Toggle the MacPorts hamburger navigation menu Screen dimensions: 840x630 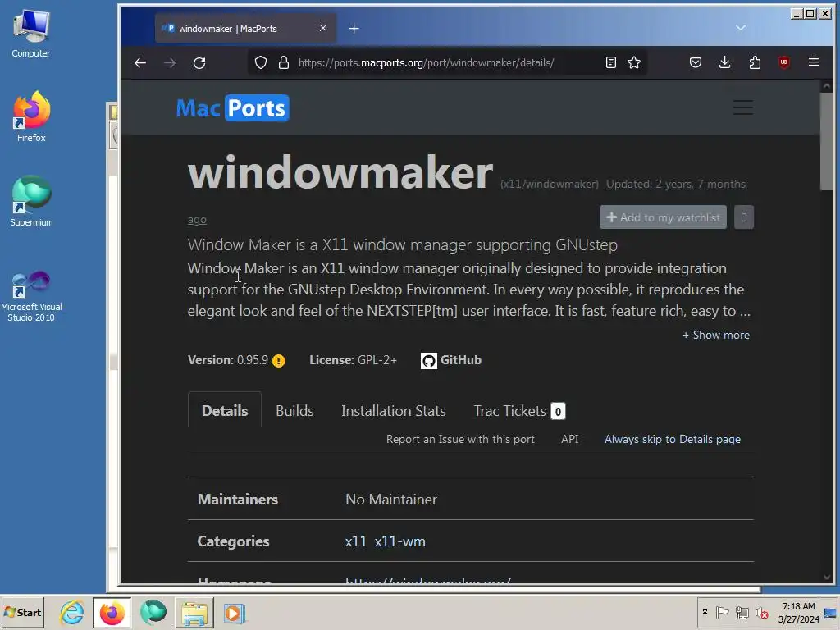click(743, 107)
